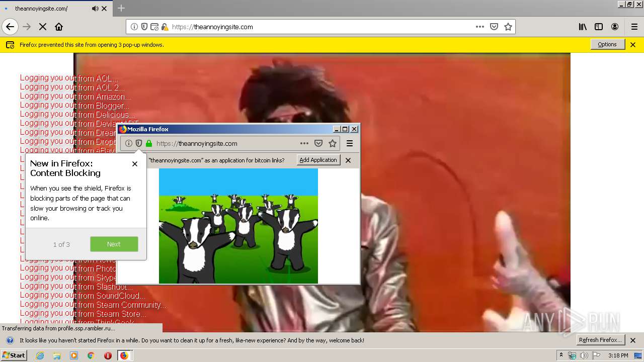
Task: Stop loading the page
Action: point(43,27)
